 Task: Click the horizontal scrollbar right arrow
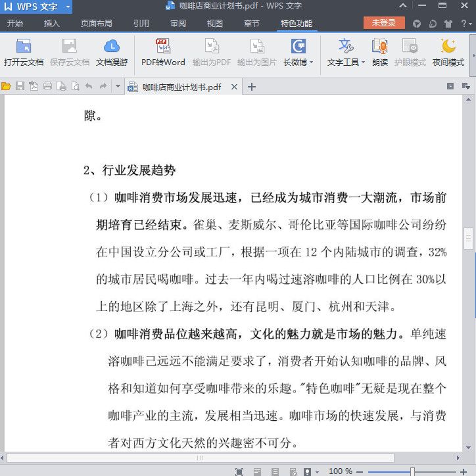coord(458,458)
